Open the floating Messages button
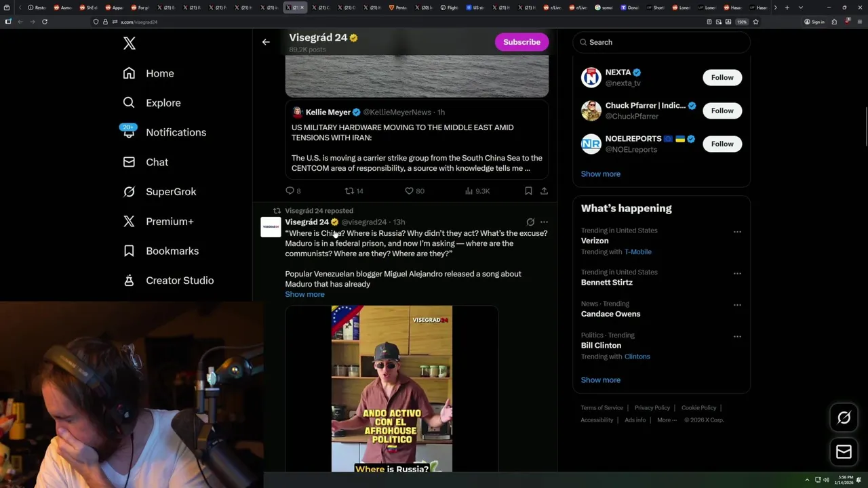 tap(844, 452)
